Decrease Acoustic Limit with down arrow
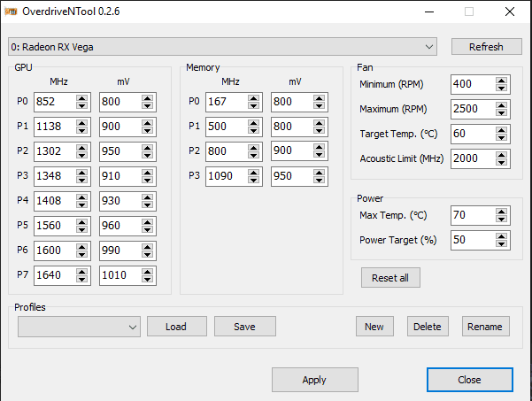The image size is (532, 401). tap(501, 162)
